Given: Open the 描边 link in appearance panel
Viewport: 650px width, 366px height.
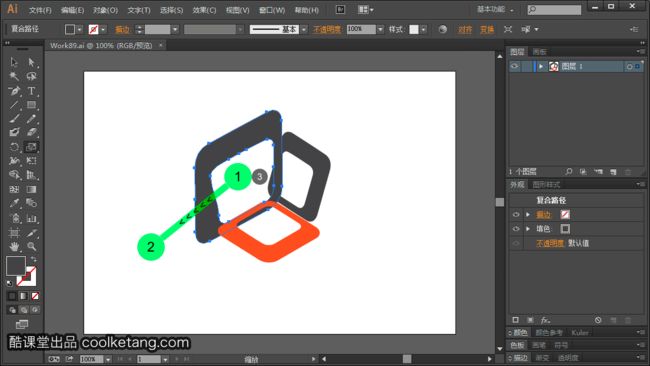Looking at the screenshot, I should (543, 215).
